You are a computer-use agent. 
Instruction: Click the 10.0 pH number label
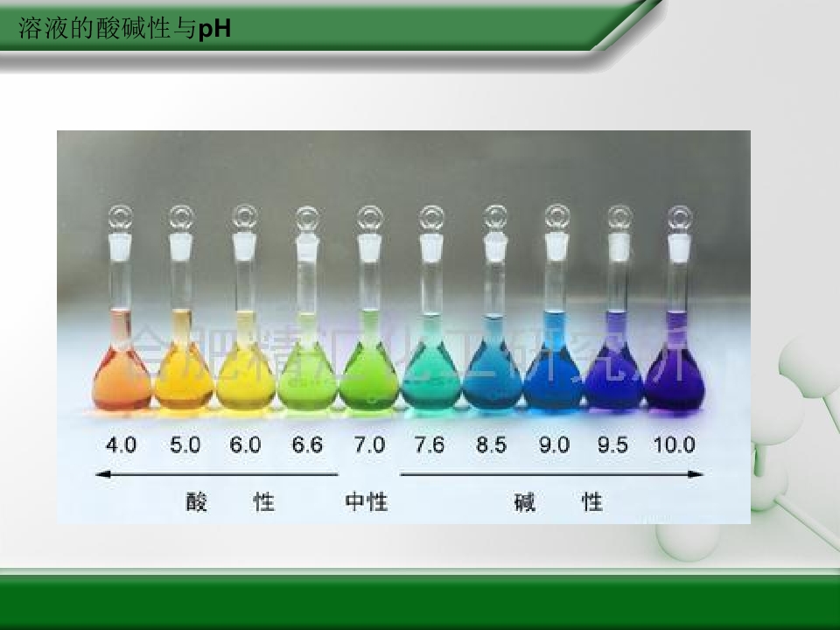tap(674, 444)
